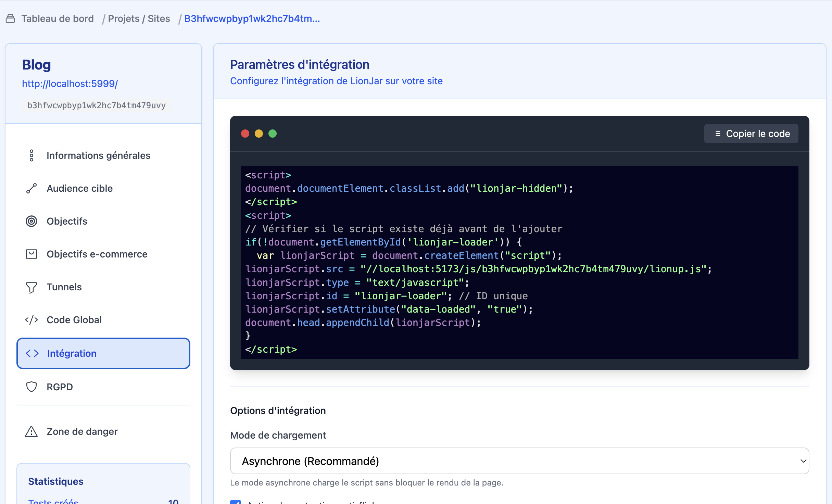
Task: Click the RGPD shield icon
Action: tap(31, 387)
